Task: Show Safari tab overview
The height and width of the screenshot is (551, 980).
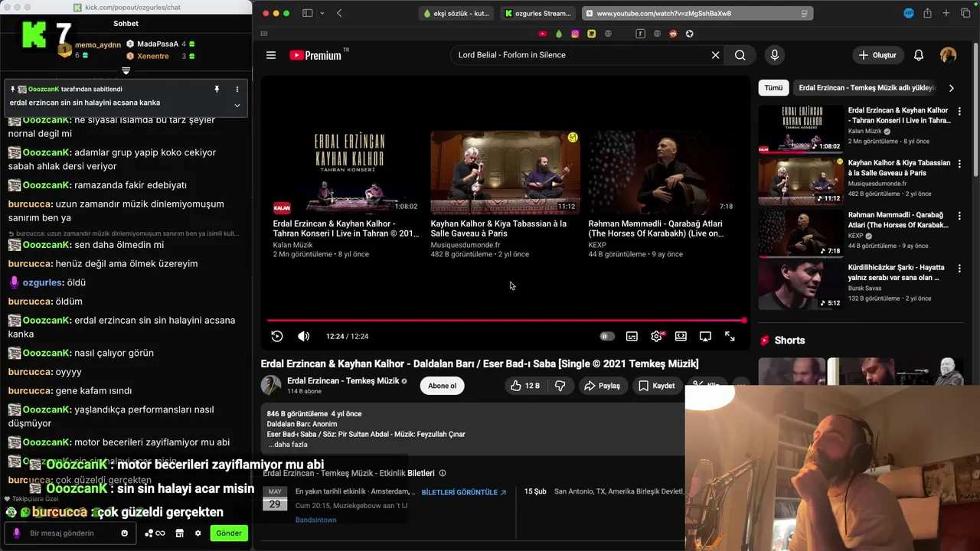Action: 965,13
